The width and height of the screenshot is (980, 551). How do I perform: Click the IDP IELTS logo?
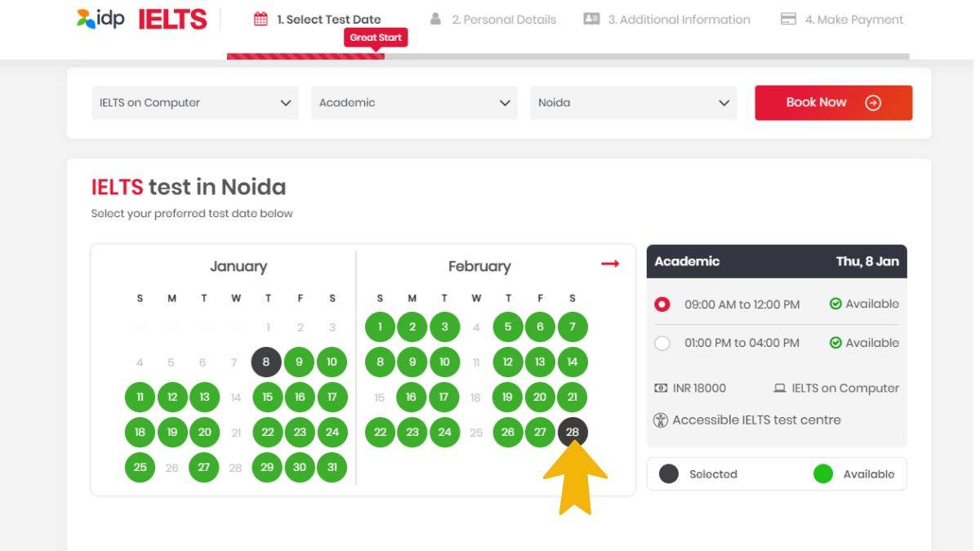(141, 19)
